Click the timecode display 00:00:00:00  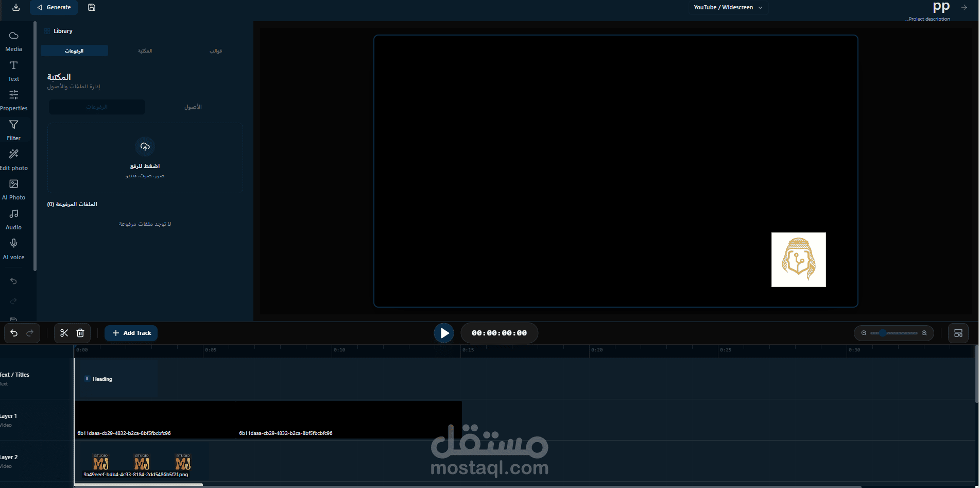500,333
